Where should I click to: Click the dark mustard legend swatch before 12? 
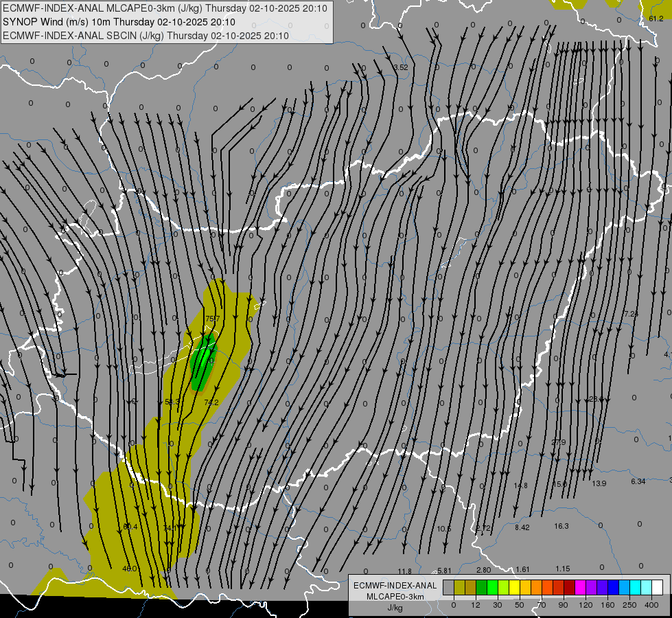[x=471, y=587]
